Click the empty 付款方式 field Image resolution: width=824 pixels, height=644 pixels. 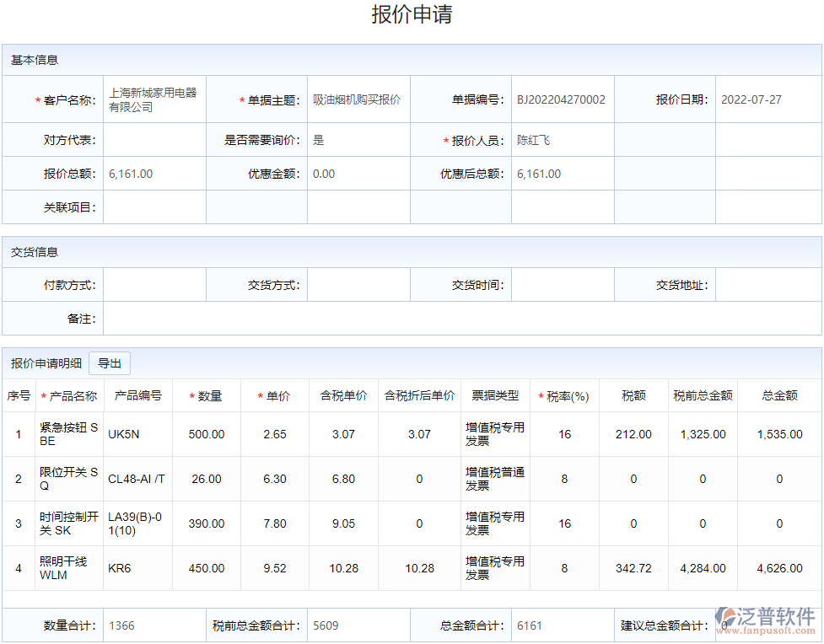tap(154, 284)
